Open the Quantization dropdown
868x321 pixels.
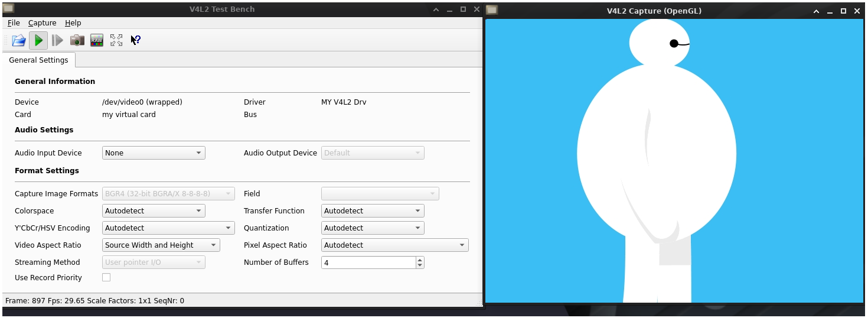(x=373, y=228)
